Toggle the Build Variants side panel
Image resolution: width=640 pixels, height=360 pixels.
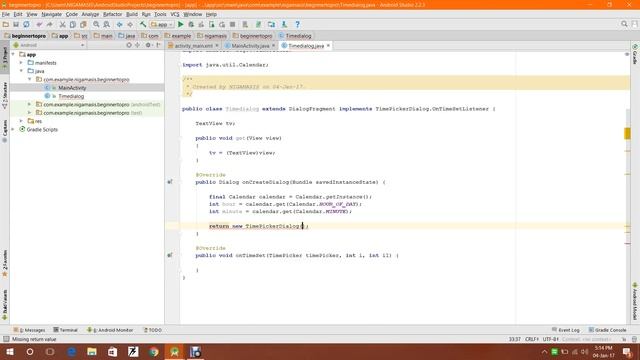tap(4, 304)
